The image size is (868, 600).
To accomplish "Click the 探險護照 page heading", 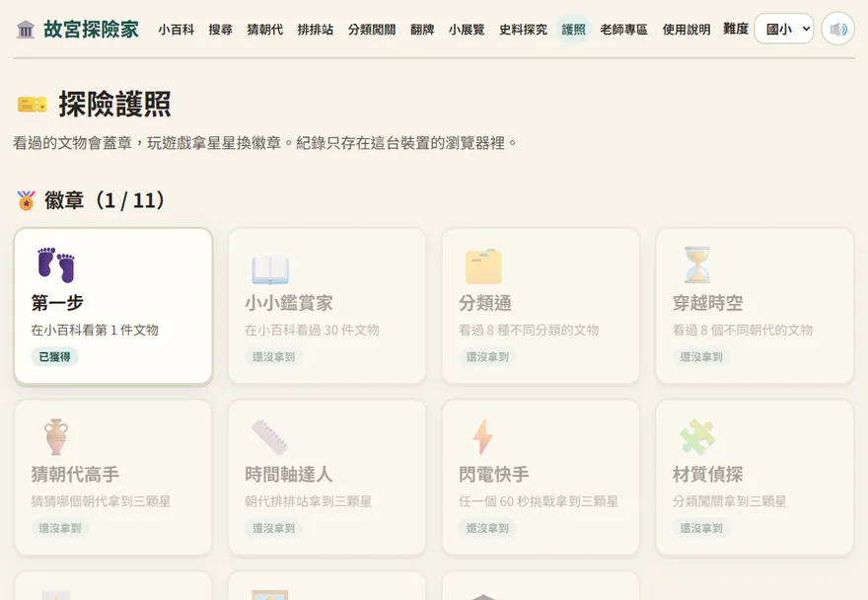I will click(x=115, y=105).
